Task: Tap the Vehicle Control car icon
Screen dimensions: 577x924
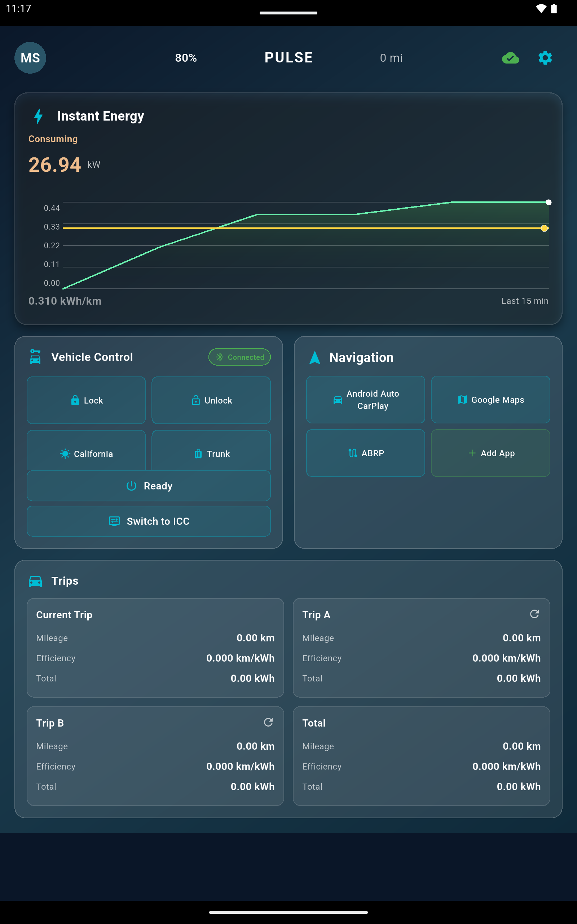Action: pos(35,357)
